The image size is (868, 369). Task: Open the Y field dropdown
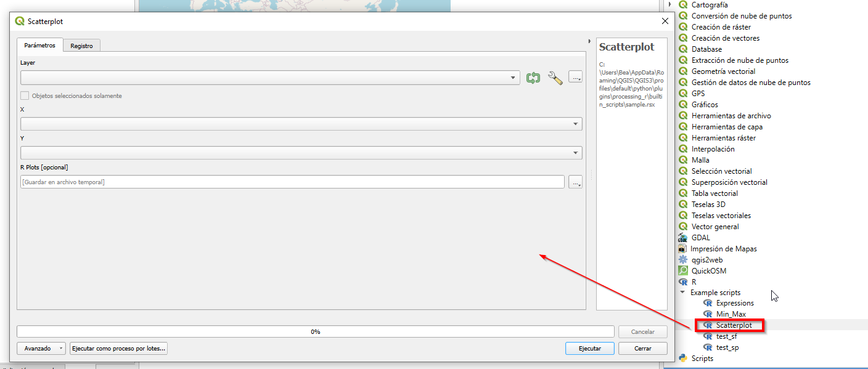point(301,153)
